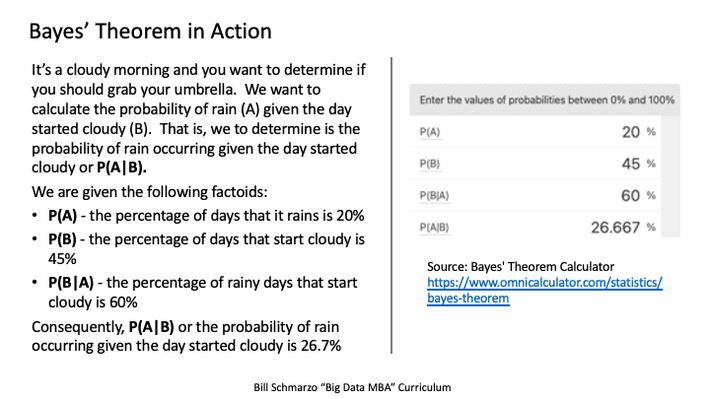Click the P(B|A) value field showing 60
This screenshot has height=399, width=710.
[x=630, y=196]
